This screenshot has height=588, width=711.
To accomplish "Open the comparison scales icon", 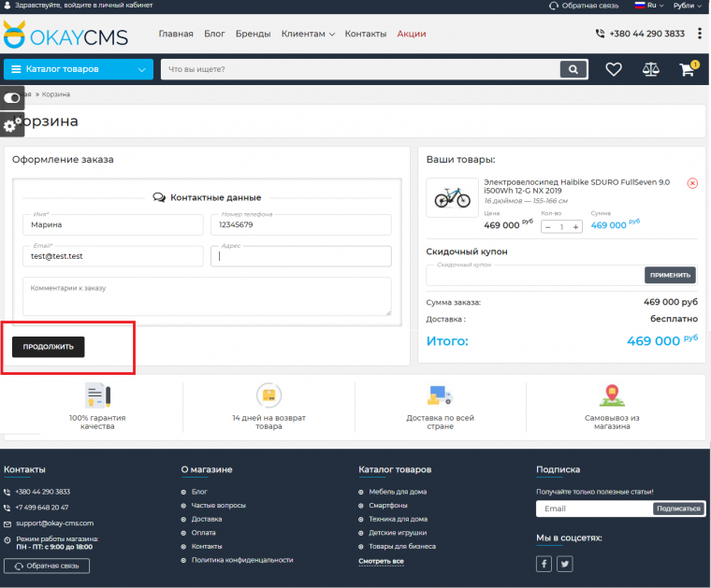I will click(x=650, y=69).
